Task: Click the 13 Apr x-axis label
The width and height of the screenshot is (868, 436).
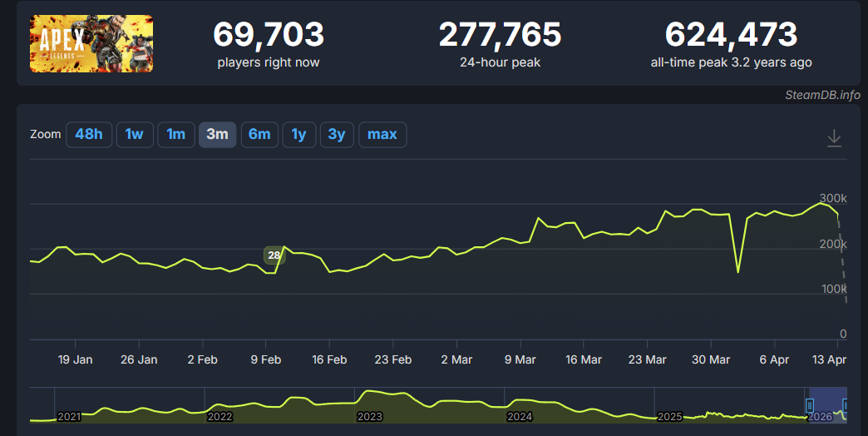Action: click(x=829, y=359)
